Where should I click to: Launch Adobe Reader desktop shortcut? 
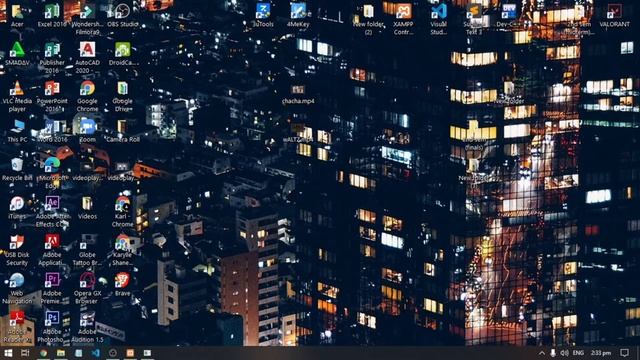[x=17, y=327]
